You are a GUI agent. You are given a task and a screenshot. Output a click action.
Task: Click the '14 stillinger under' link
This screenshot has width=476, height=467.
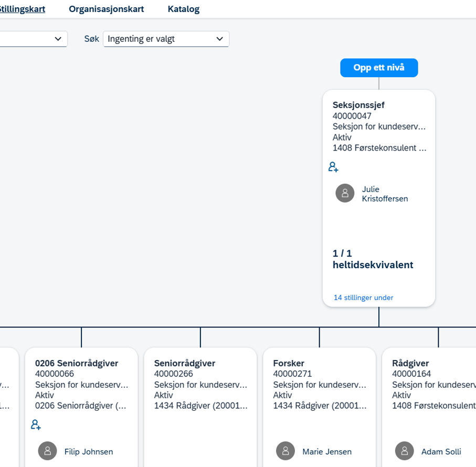pos(363,298)
